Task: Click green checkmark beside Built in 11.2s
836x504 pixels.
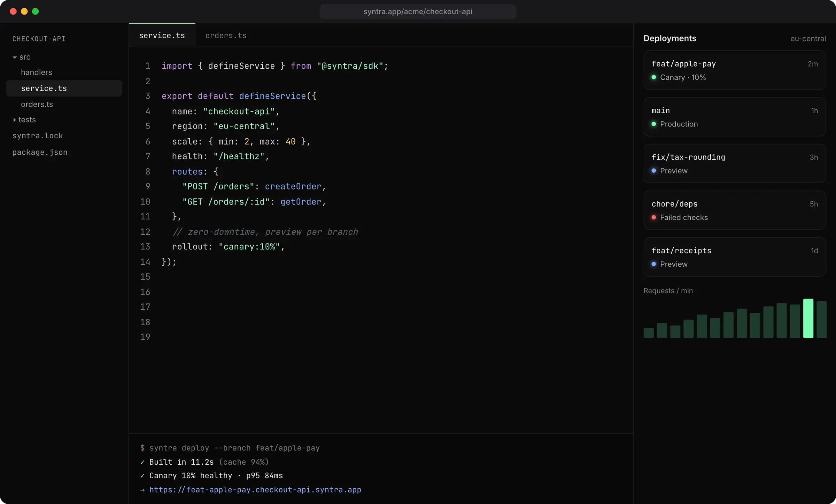Action: pyautogui.click(x=142, y=462)
